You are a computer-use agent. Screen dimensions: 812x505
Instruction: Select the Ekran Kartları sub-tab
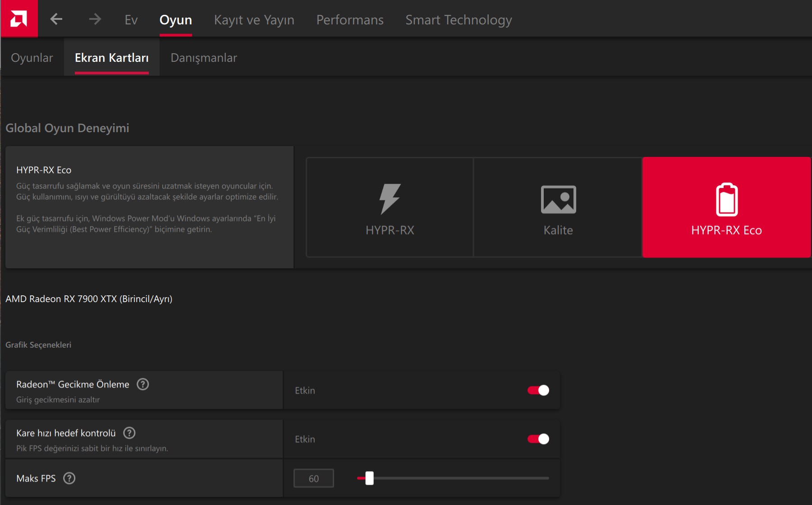pyautogui.click(x=112, y=58)
